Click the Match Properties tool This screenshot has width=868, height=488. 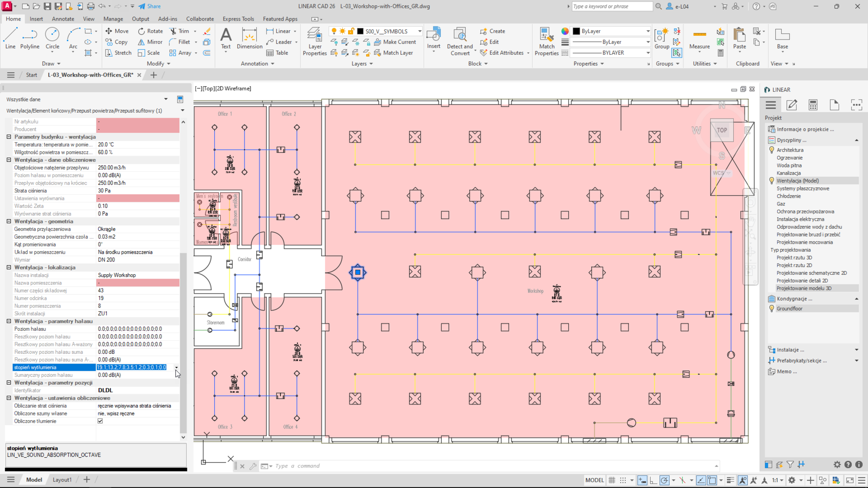click(546, 41)
